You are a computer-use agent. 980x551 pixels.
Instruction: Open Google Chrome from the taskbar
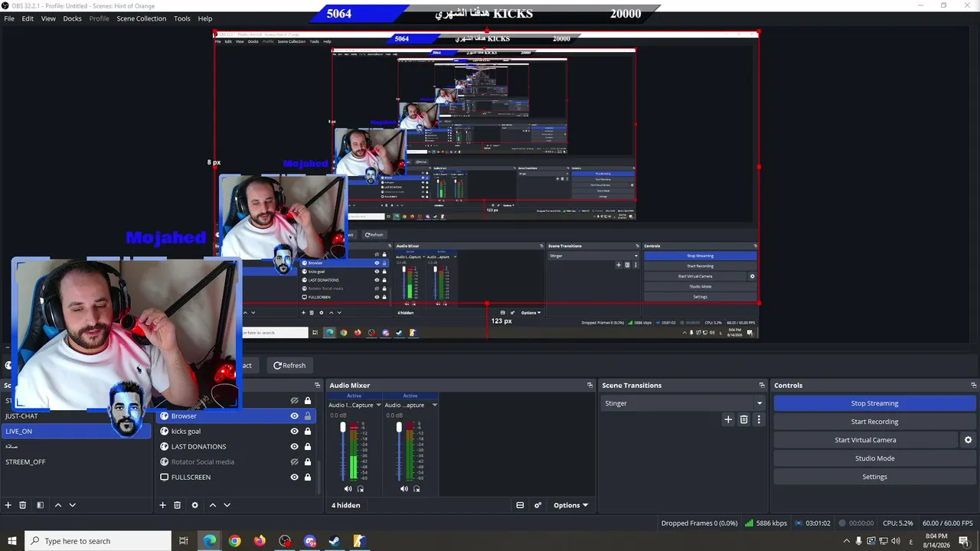(234, 541)
